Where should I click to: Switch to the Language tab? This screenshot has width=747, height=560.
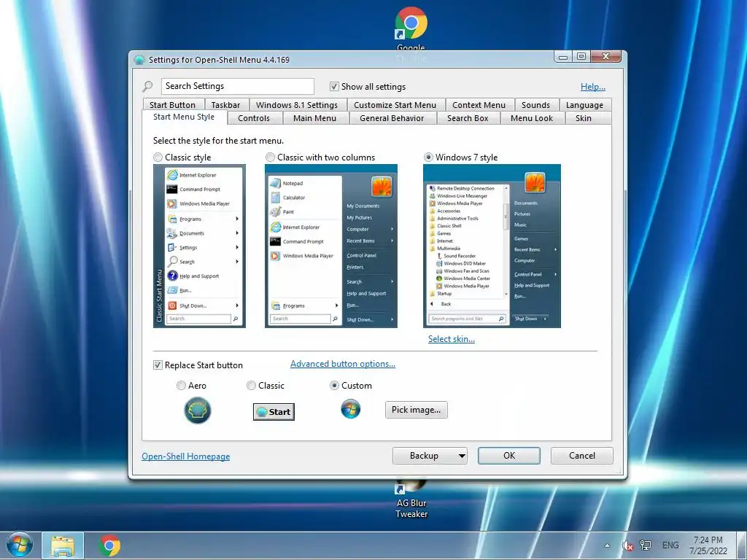tap(584, 105)
